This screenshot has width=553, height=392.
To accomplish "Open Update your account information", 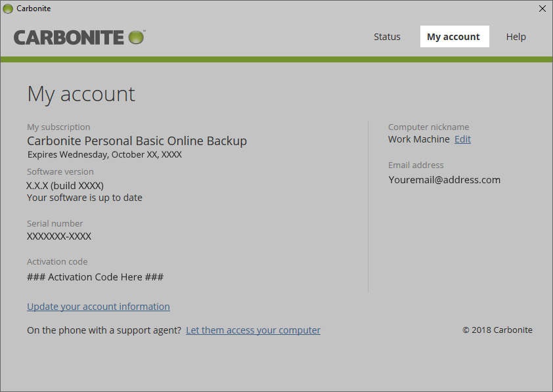I will [x=98, y=306].
